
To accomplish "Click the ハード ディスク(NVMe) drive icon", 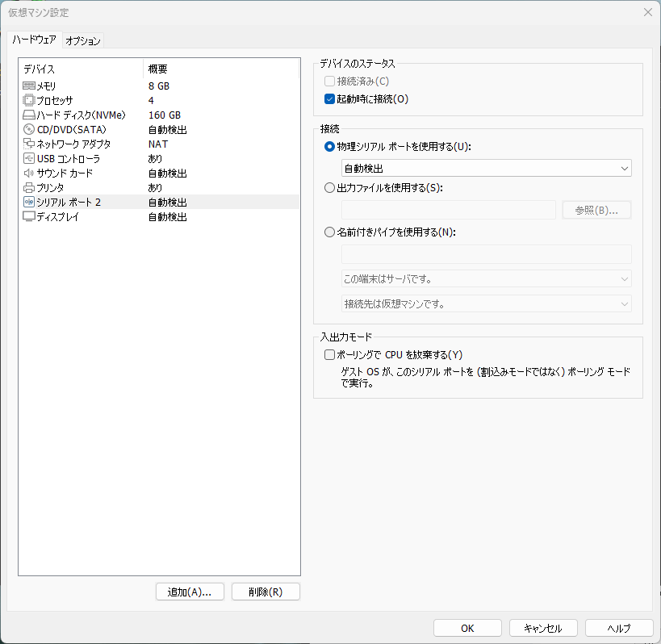I will tap(29, 115).
